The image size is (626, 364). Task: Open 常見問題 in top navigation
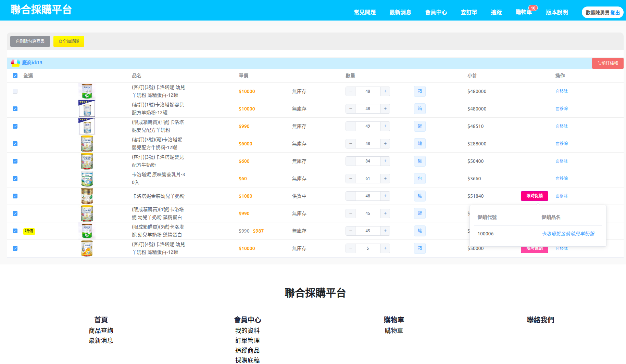pyautogui.click(x=365, y=12)
